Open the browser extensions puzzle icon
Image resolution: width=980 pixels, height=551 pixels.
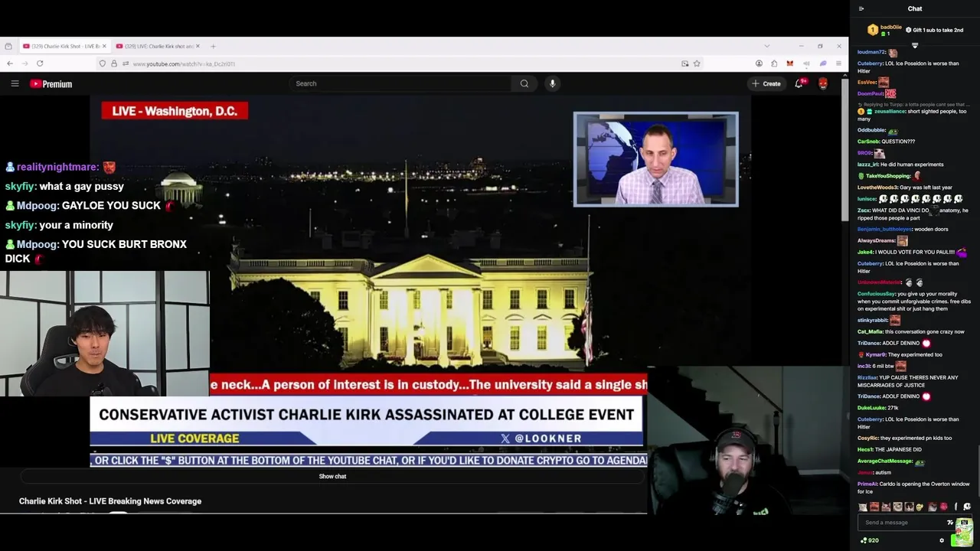(x=774, y=64)
